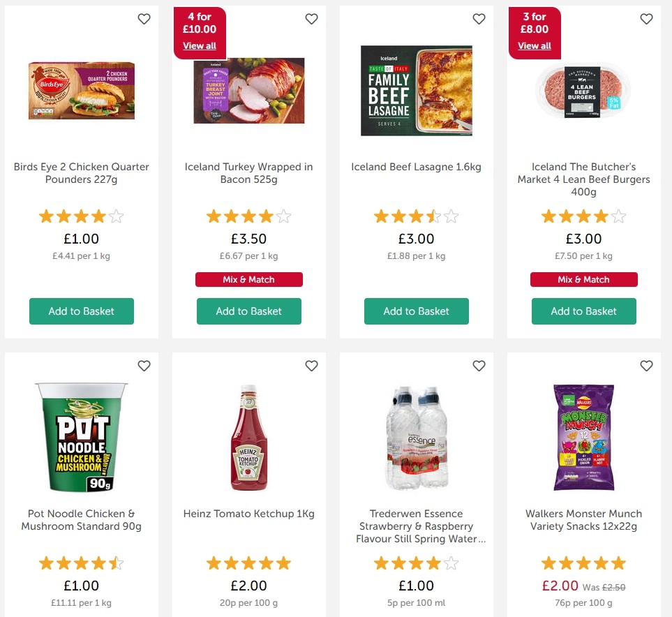Add Walkers Monster Munch to basket

[x=583, y=614]
